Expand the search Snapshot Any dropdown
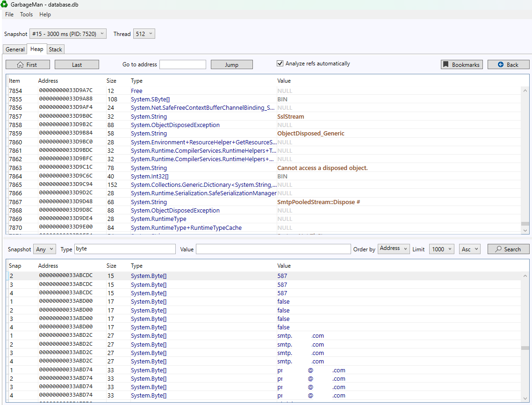 [44, 249]
